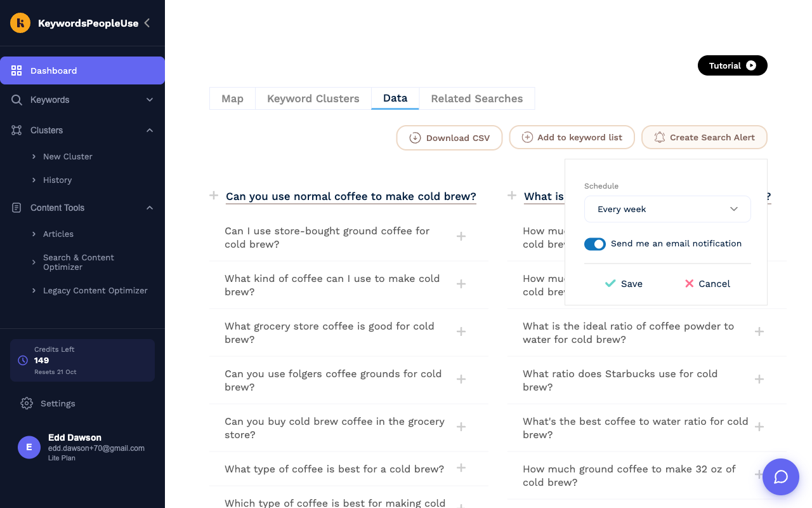
Task: Save the search alert
Action: coord(624,284)
